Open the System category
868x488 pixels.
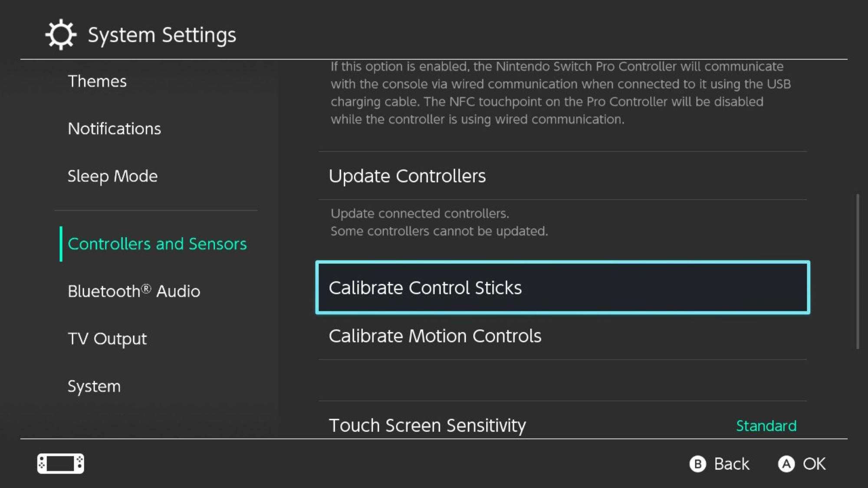[94, 386]
